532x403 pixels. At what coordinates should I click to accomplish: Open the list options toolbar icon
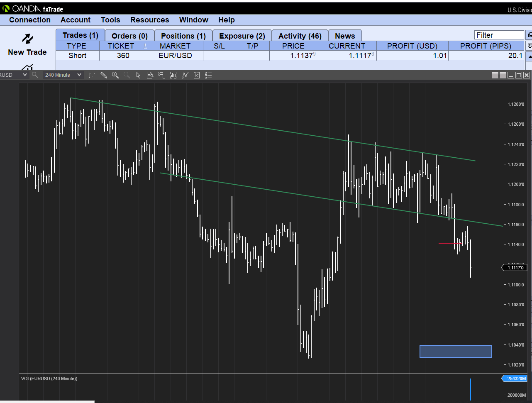pyautogui.click(x=208, y=75)
